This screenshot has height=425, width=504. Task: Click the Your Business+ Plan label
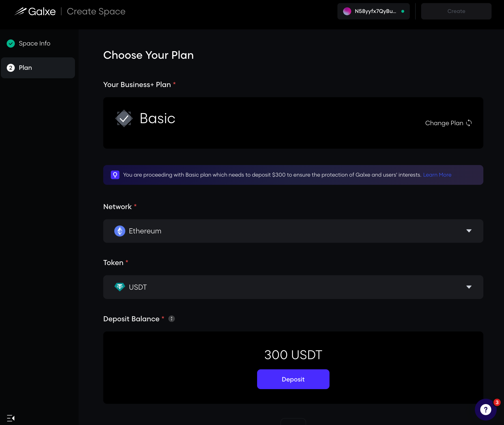pos(137,84)
